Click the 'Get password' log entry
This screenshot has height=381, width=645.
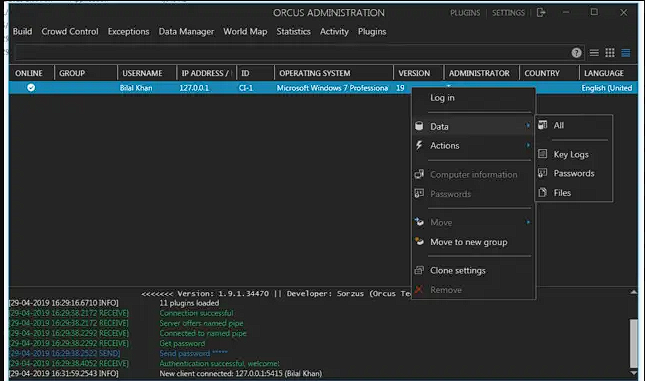[x=182, y=343]
